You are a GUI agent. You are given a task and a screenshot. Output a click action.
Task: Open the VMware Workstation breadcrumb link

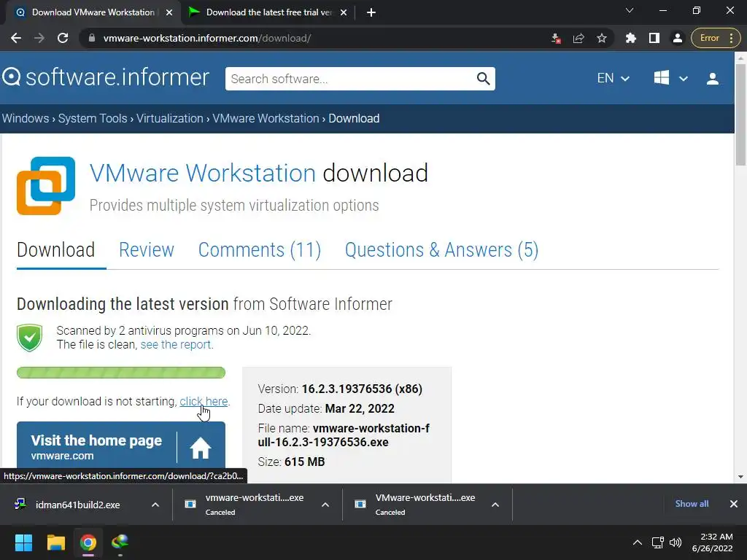click(266, 118)
